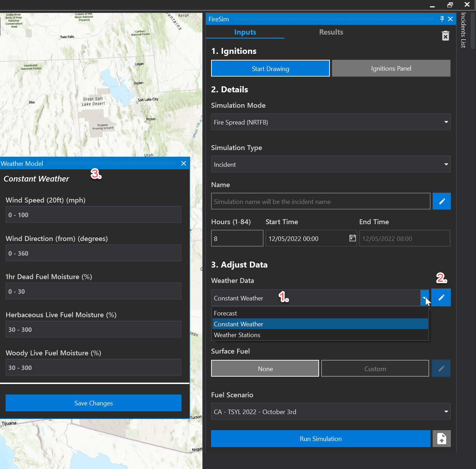
Task: Click the Surface Fuel edit pencil icon
Action: [x=441, y=368]
